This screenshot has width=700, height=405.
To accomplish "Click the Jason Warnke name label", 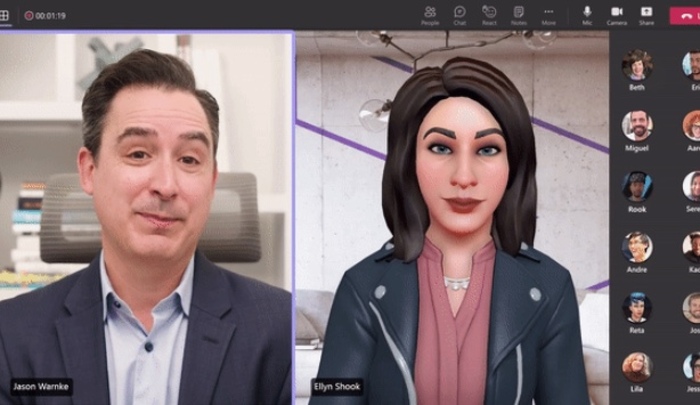I will pos(41,386).
